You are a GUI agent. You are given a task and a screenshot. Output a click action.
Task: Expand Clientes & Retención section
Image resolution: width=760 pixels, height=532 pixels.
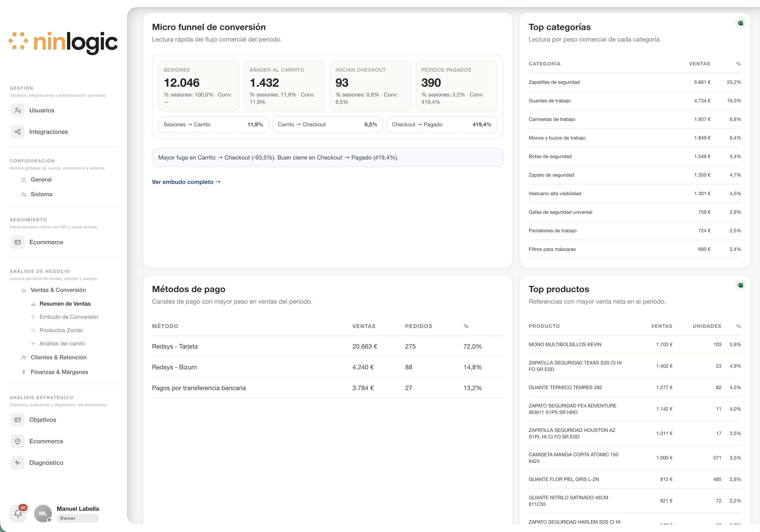point(59,357)
